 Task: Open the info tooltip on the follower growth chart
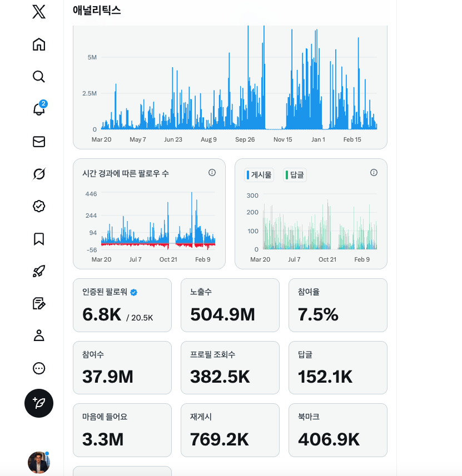tap(212, 173)
